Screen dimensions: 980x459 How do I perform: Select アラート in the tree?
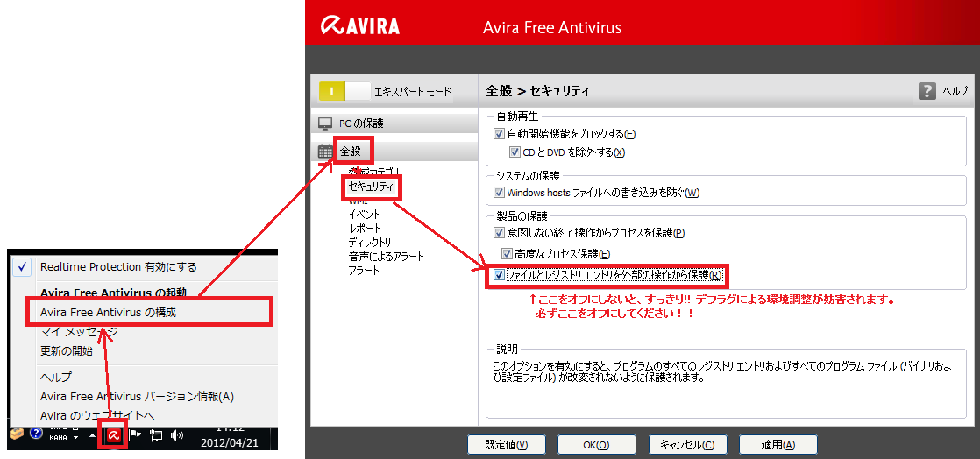pos(364,271)
